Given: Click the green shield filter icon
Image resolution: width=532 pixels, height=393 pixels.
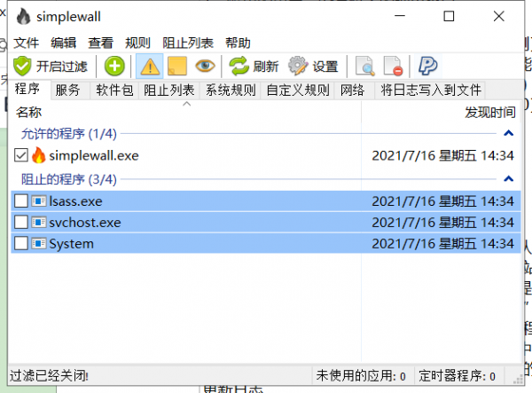Looking at the screenshot, I should click(x=22, y=67).
